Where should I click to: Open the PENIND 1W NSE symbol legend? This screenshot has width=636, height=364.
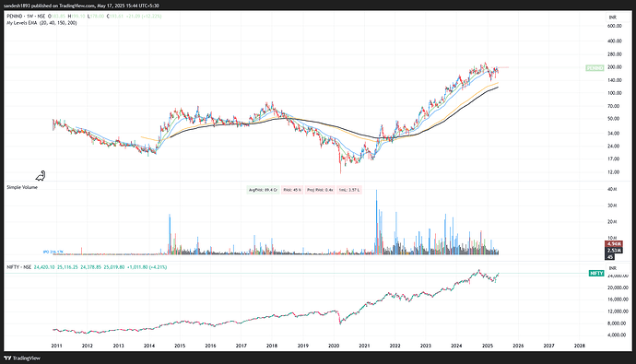pyautogui.click(x=26, y=17)
